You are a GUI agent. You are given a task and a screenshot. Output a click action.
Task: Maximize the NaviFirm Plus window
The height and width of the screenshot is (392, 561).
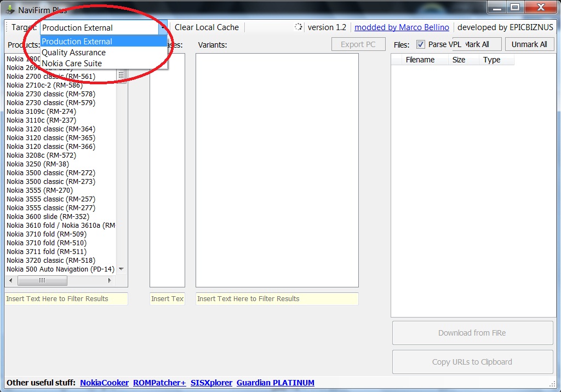515,8
